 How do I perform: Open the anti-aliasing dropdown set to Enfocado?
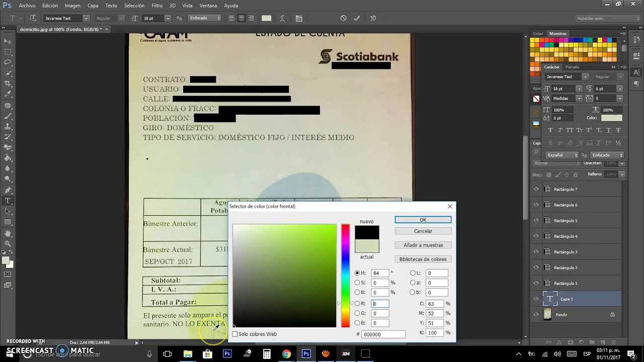pyautogui.click(x=204, y=18)
